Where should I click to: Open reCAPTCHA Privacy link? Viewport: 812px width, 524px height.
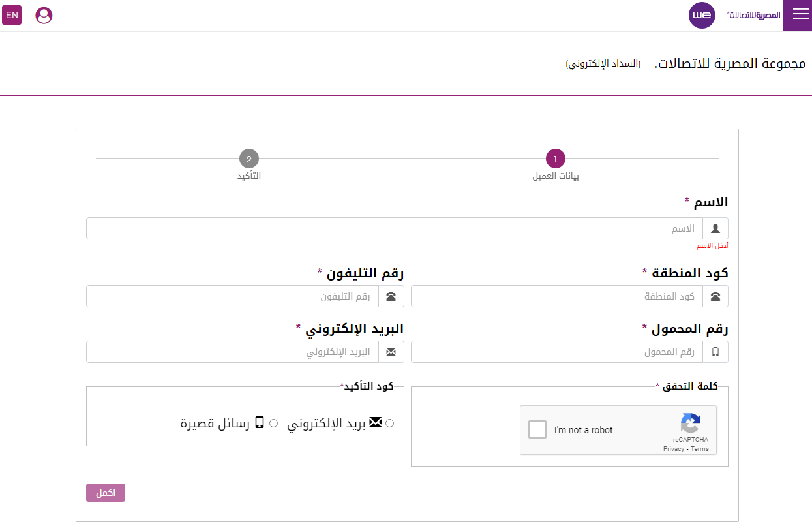coord(674,449)
